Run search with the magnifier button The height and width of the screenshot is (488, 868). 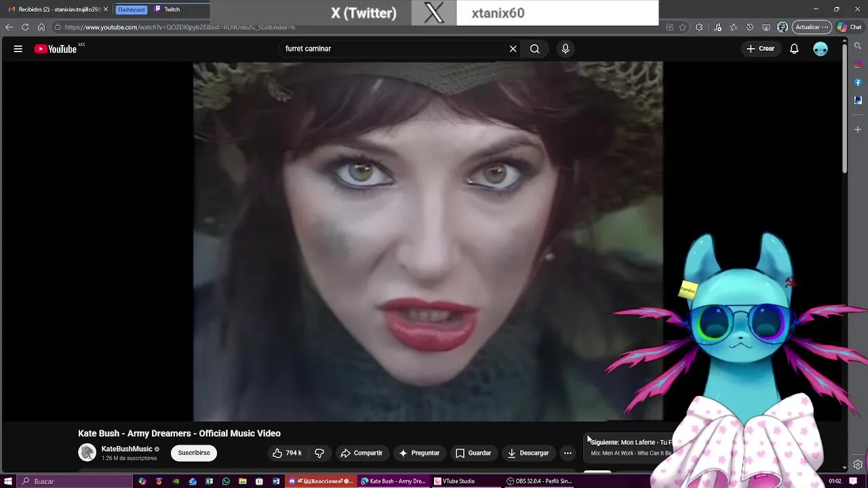535,49
